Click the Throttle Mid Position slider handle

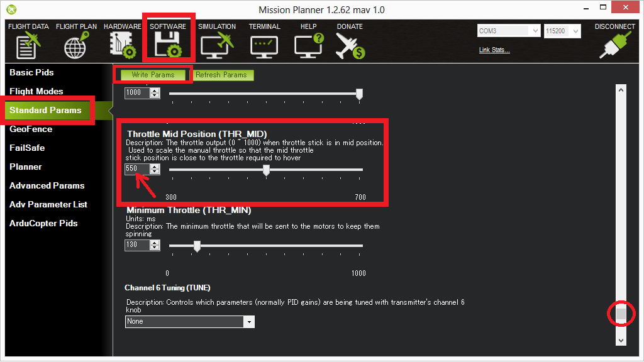266,170
